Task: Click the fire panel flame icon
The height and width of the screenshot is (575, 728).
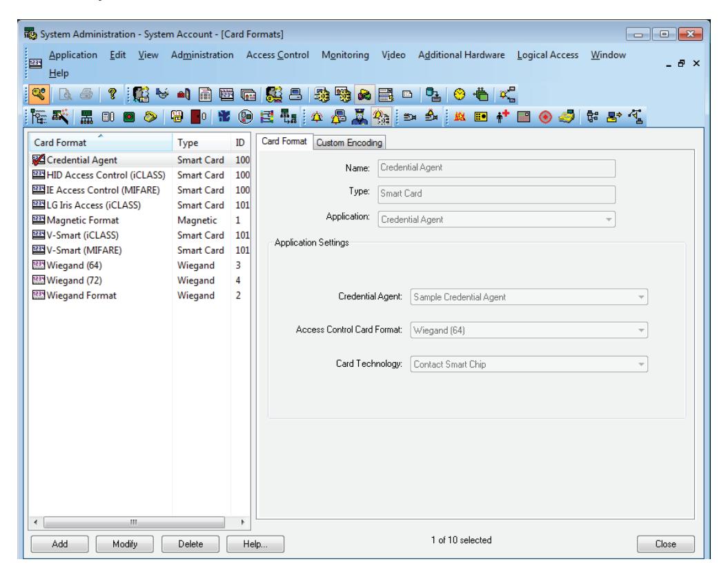Action: pos(460,117)
